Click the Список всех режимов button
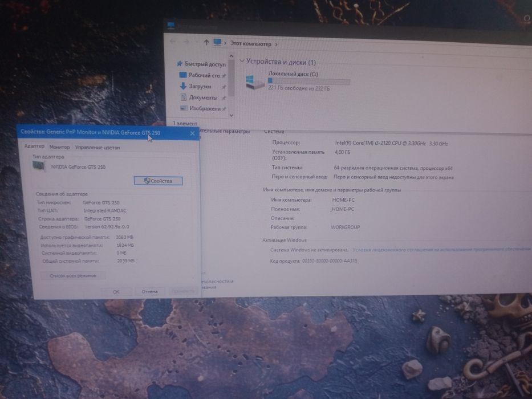 73,275
